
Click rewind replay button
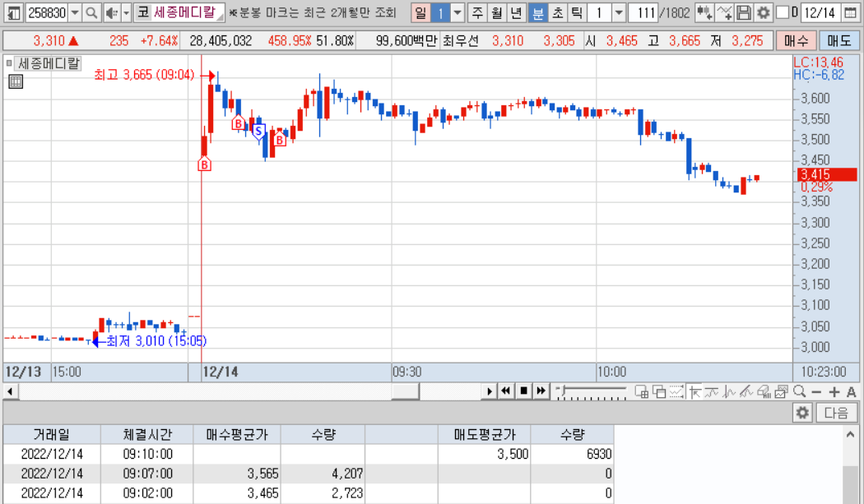tap(505, 391)
